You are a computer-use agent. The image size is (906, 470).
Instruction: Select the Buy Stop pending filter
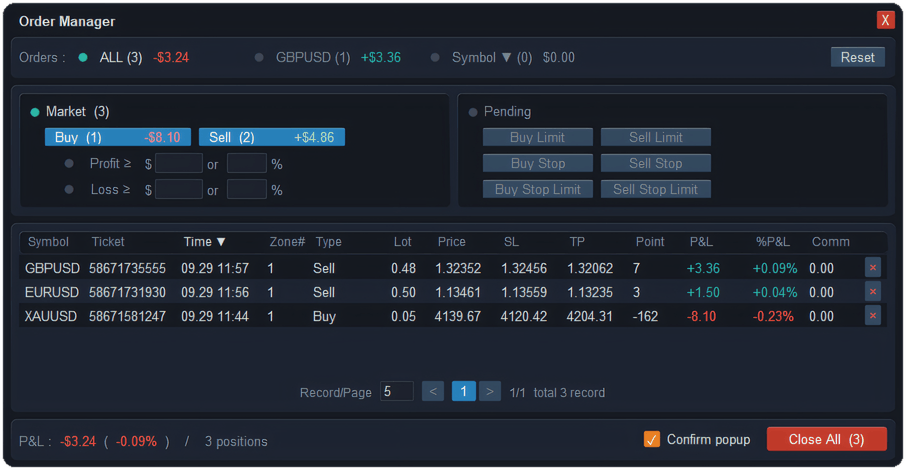click(x=537, y=163)
